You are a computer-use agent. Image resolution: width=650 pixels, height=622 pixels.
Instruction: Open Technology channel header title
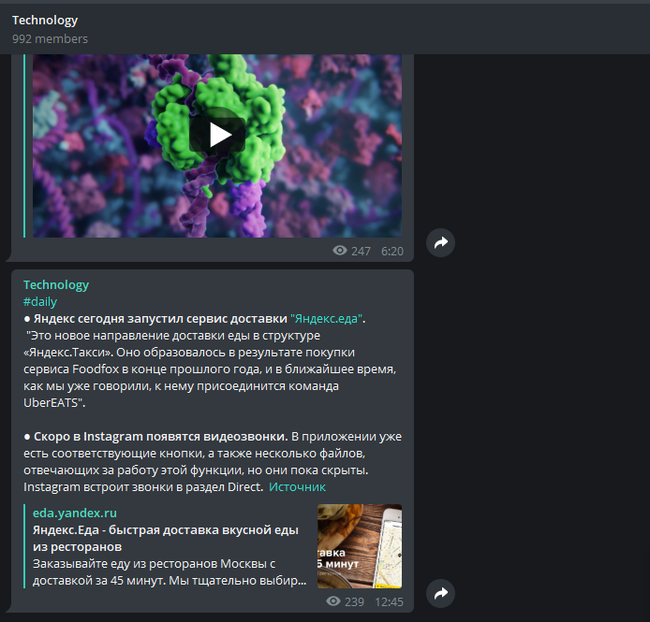tap(45, 20)
